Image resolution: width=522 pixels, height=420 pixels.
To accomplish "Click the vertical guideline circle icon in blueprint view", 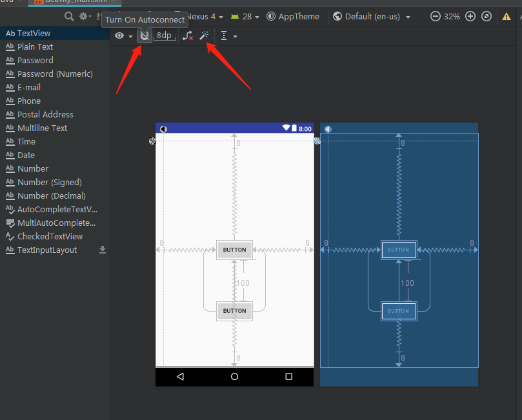I will [x=328, y=129].
